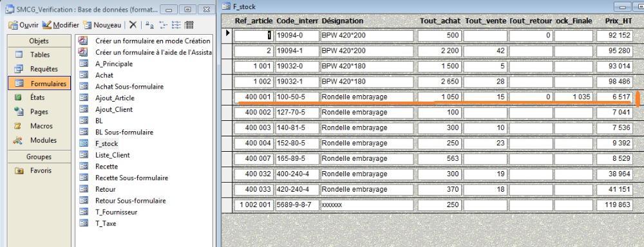Click Tout_achat field showing 2 650

(439, 82)
